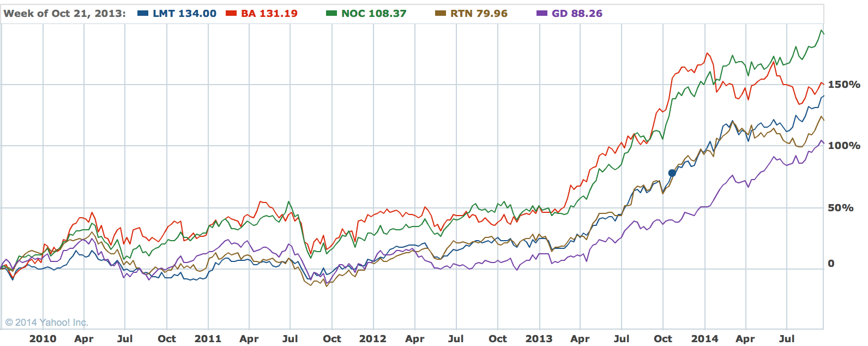Click the Oct label before 2012

coord(332,338)
